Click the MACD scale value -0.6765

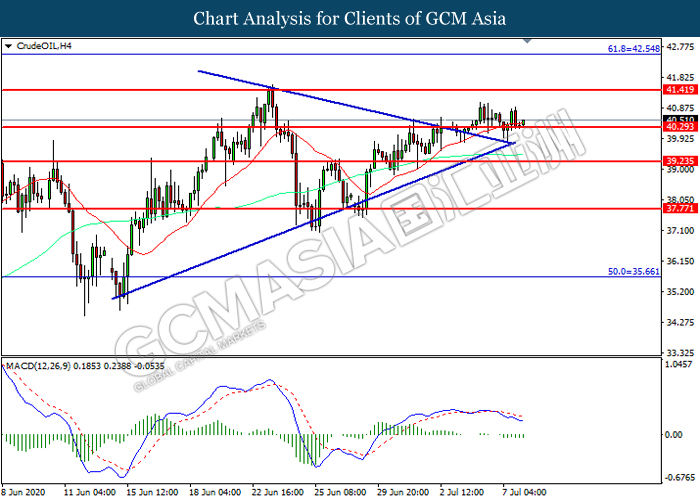679,477
